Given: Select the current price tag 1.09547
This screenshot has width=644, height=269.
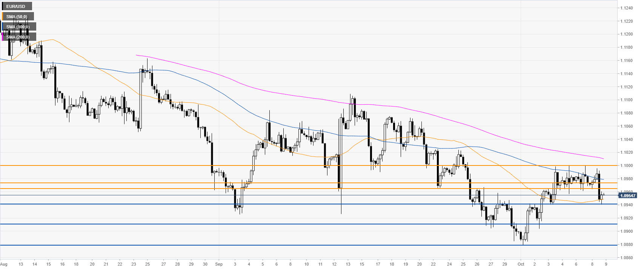Looking at the screenshot, I should [x=627, y=195].
